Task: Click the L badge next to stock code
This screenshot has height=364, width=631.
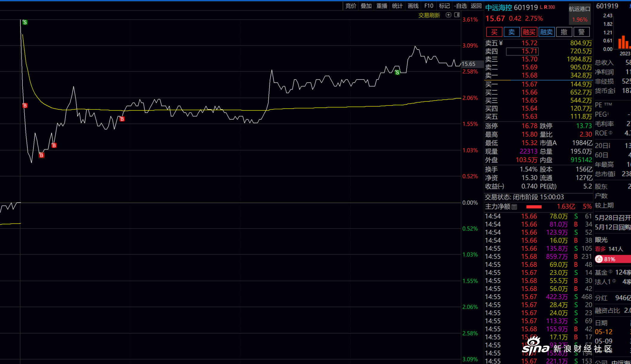Action: [541, 7]
